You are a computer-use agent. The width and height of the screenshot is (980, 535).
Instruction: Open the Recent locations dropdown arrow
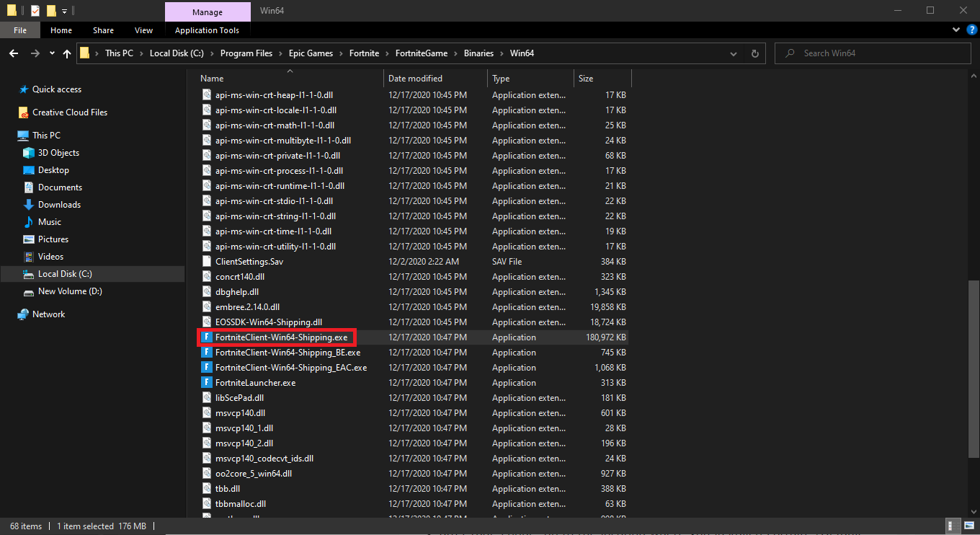(x=52, y=53)
